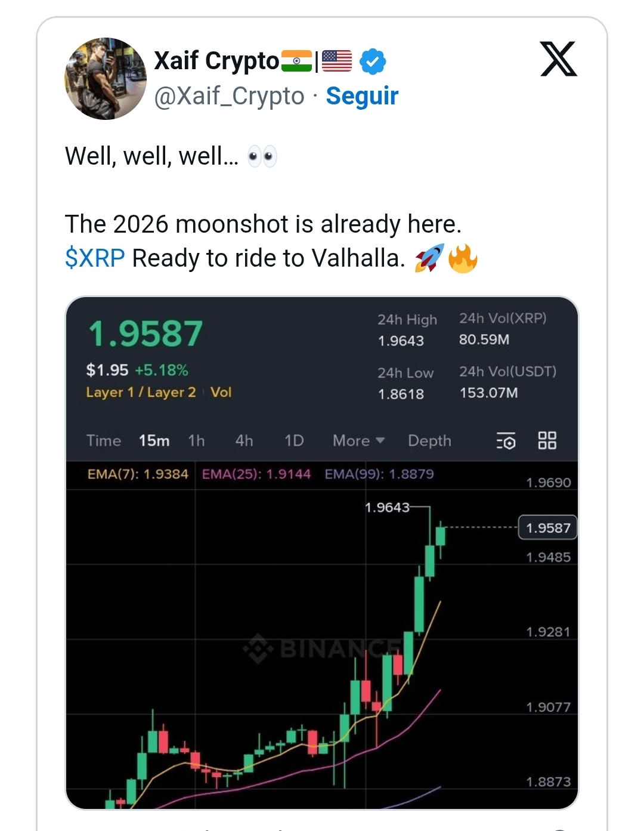Expand the More timeframes dropdown

point(358,441)
